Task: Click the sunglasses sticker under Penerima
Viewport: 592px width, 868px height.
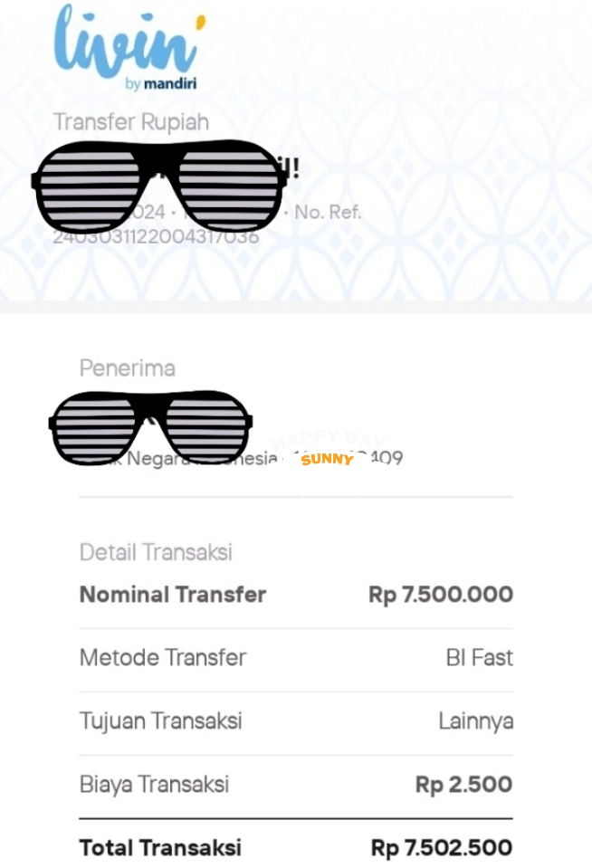Action: coord(150,423)
